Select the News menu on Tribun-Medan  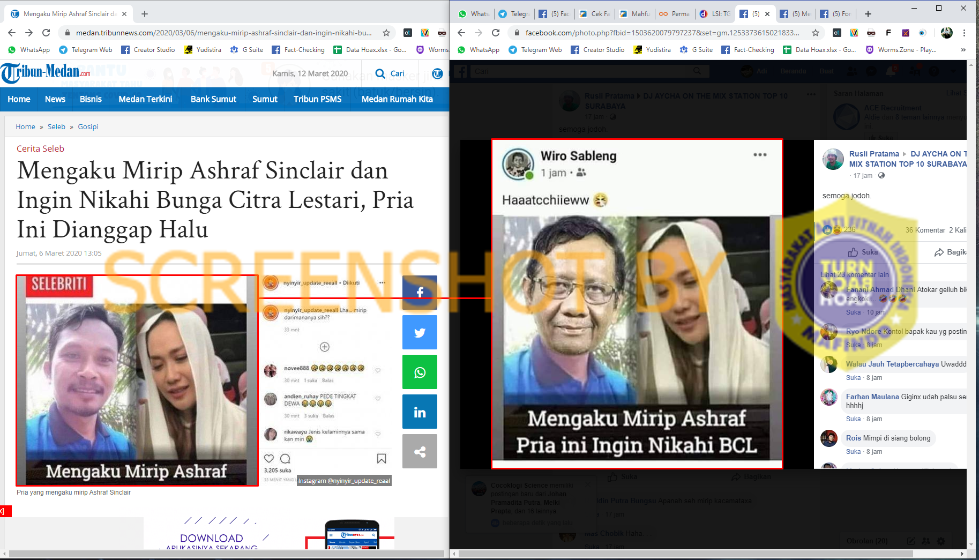55,99
